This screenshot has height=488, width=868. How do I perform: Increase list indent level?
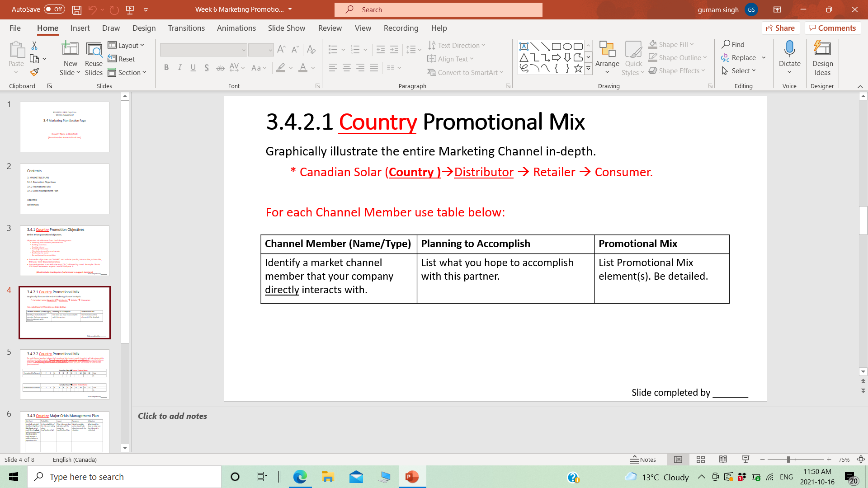tap(394, 49)
